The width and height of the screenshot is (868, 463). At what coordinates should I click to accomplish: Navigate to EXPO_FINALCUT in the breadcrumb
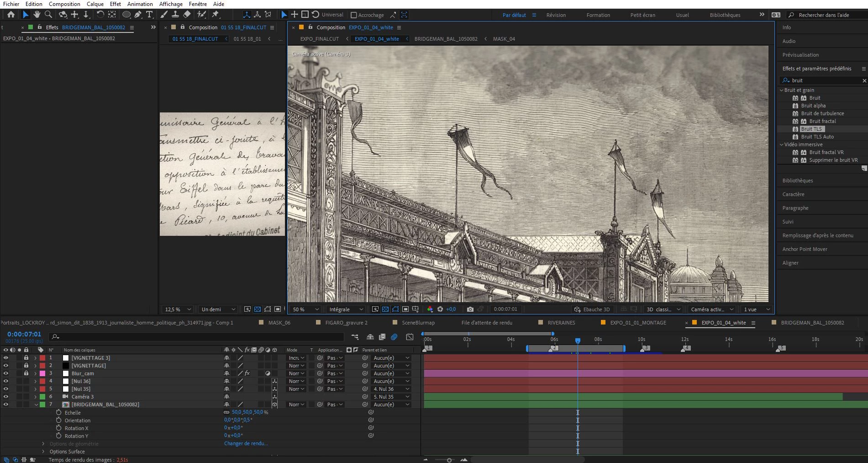(x=320, y=39)
